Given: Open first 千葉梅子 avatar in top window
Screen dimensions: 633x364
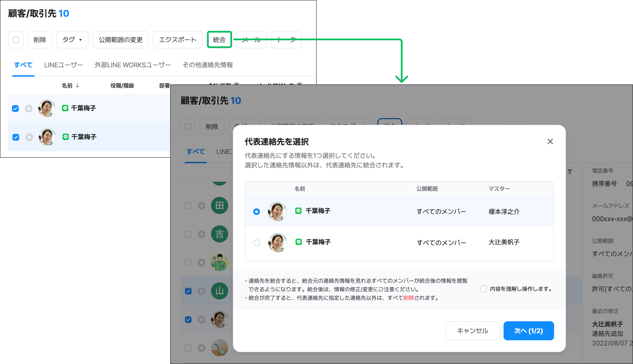Looking at the screenshot, I should 47,108.
